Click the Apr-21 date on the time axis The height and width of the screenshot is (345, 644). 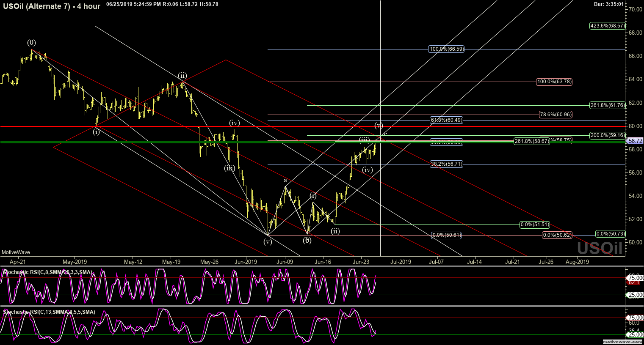tap(18, 262)
